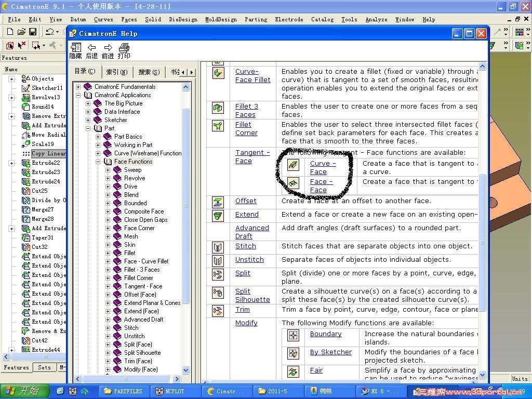Click the contents tree scroll-right arrow
This screenshot has height=399, width=532.
pyautogui.click(x=177, y=379)
